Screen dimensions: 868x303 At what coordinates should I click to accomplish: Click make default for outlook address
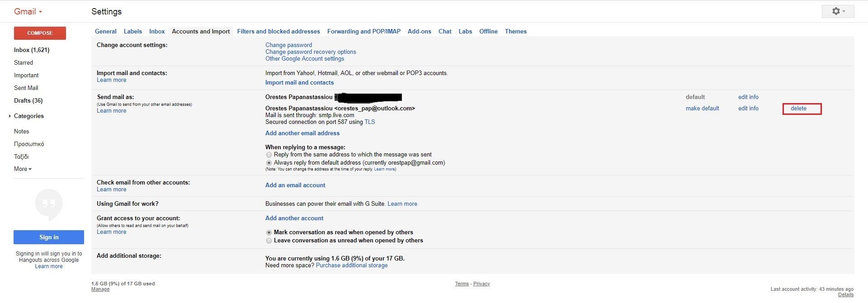point(702,108)
